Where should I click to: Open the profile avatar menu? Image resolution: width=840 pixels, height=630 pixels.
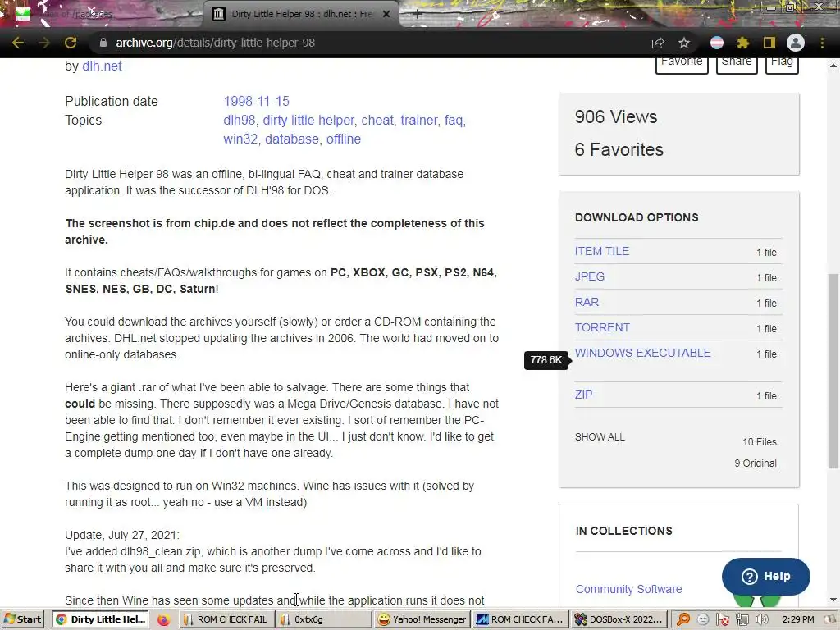(796, 43)
